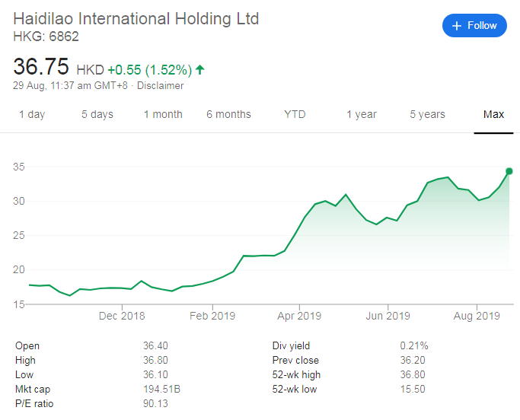520x420 pixels.
Task: Open the Disclaimer link
Action: click(x=160, y=86)
